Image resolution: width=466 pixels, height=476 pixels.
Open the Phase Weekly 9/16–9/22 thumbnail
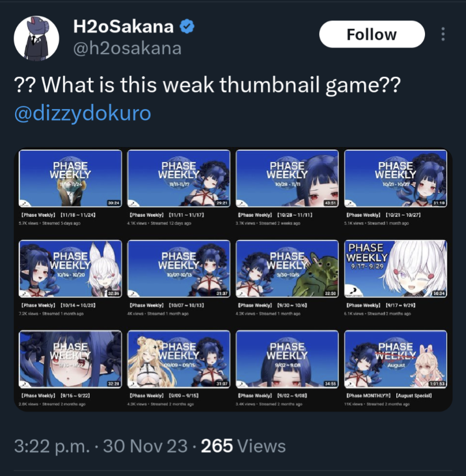pyautogui.click(x=70, y=359)
